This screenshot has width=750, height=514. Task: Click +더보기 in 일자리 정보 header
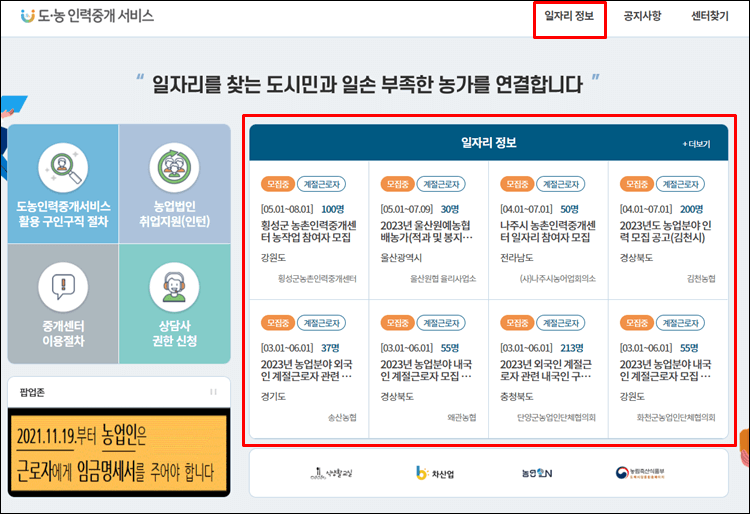[696, 144]
